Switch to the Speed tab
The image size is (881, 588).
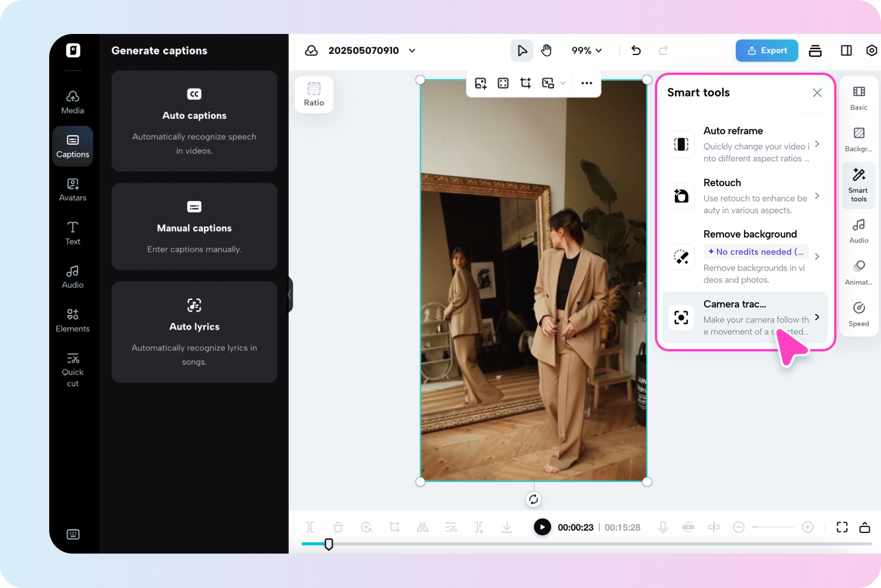point(859,314)
